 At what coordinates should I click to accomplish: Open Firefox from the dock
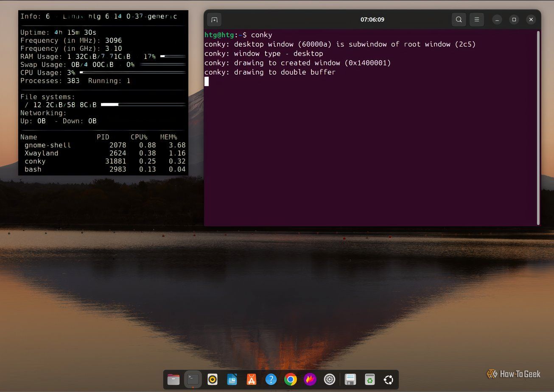310,379
